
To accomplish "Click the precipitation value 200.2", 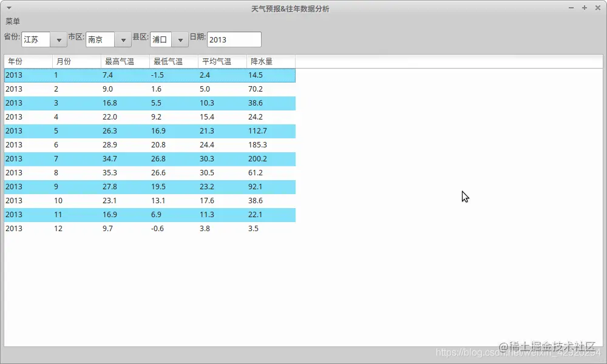I will [257, 158].
